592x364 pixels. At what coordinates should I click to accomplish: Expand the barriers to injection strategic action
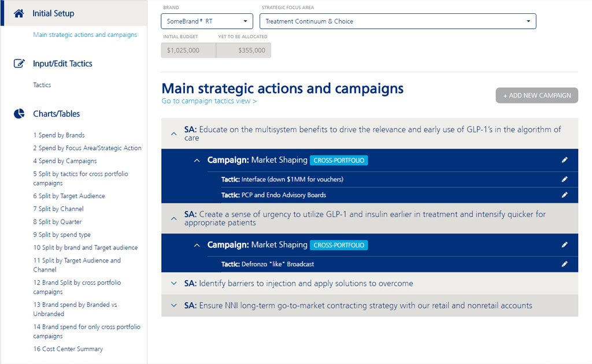[x=173, y=284]
